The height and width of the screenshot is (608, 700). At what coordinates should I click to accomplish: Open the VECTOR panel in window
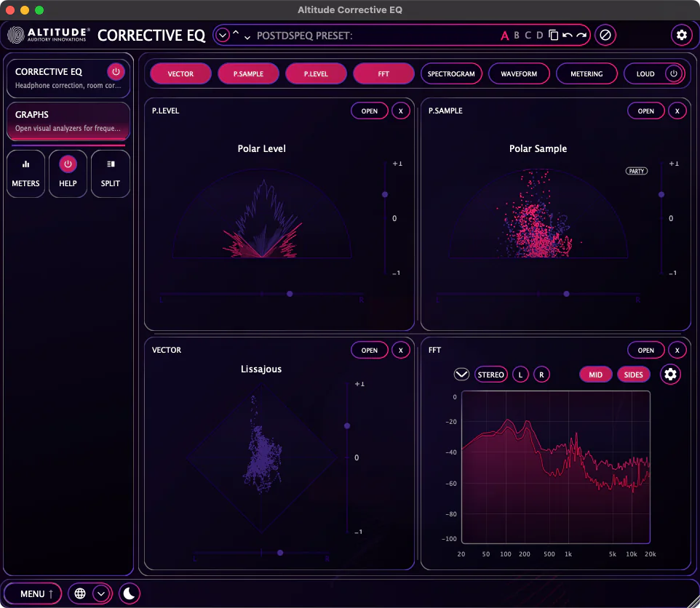(369, 350)
